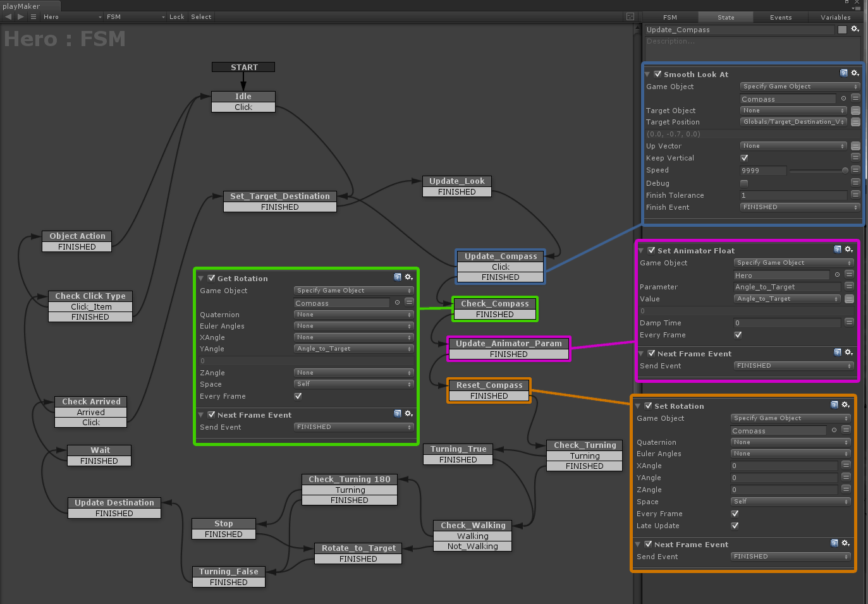Image resolution: width=868 pixels, height=604 pixels.
Task: Switch to the State inspector tab
Action: 726,17
